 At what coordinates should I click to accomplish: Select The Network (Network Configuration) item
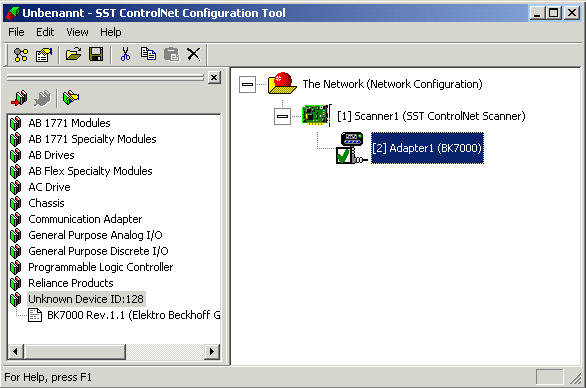(x=392, y=84)
